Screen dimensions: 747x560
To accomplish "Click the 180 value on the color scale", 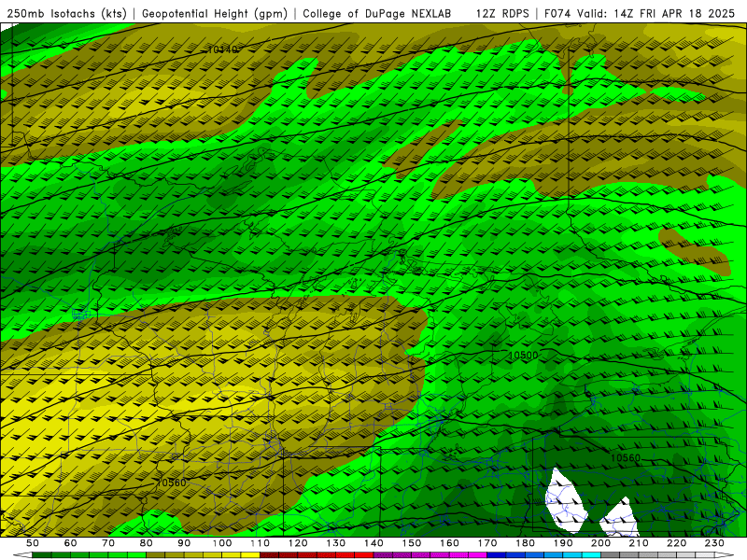I will [x=526, y=543].
